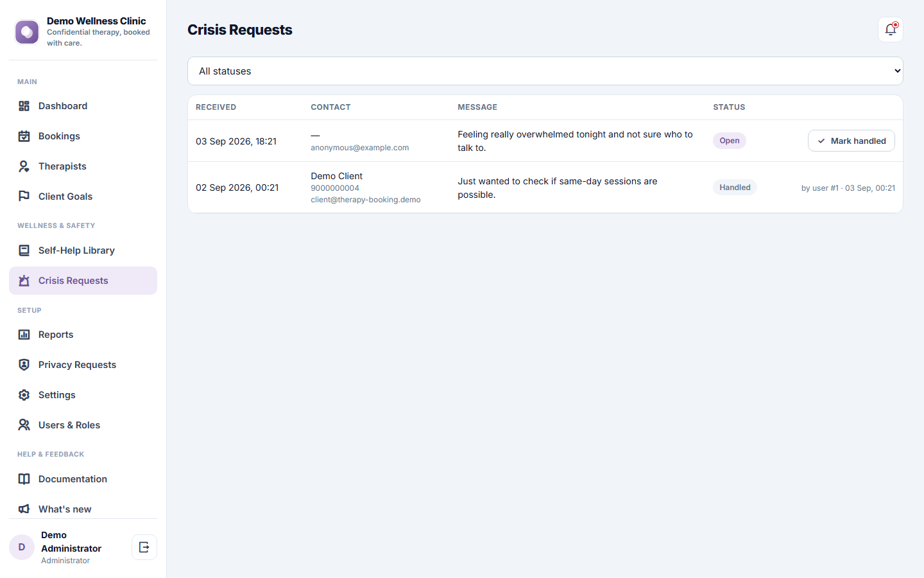924x578 pixels.
Task: Click the Demo Client contact name
Action: [337, 176]
